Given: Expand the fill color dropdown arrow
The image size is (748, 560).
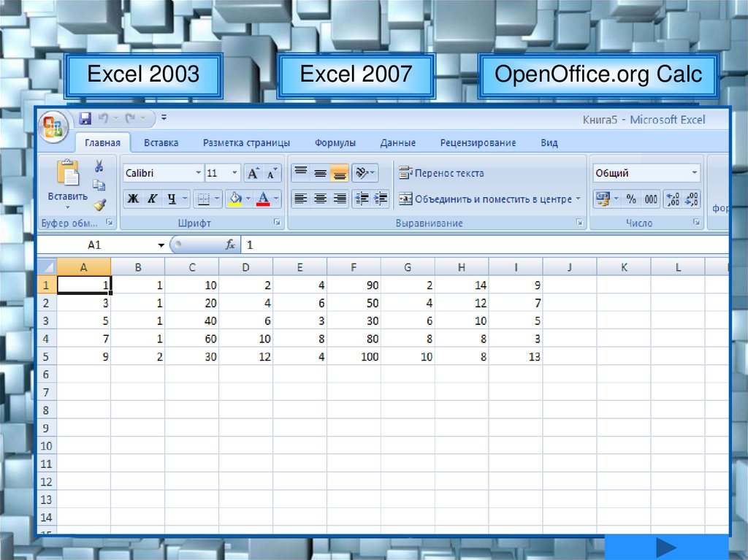Looking at the screenshot, I should click(x=248, y=199).
